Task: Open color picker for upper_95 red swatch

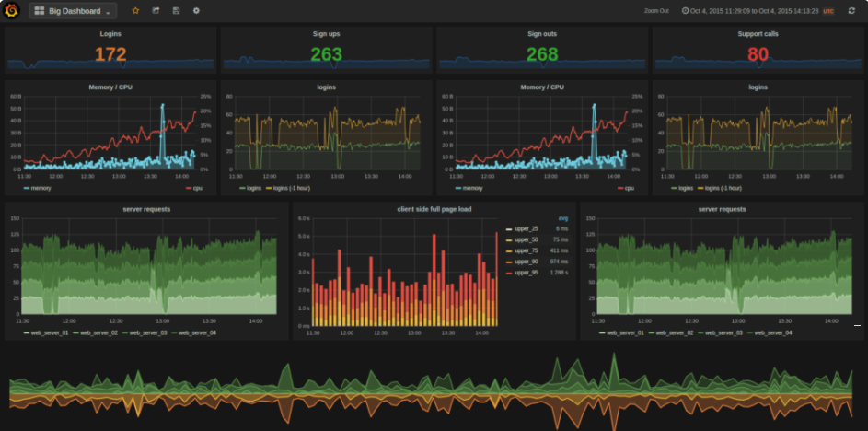Action: point(509,273)
